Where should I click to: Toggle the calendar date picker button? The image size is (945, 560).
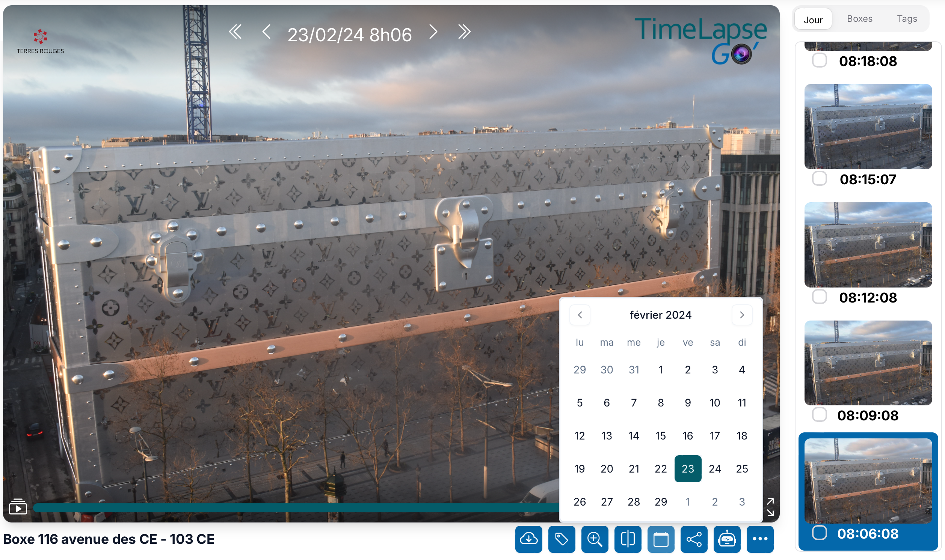coord(661,539)
